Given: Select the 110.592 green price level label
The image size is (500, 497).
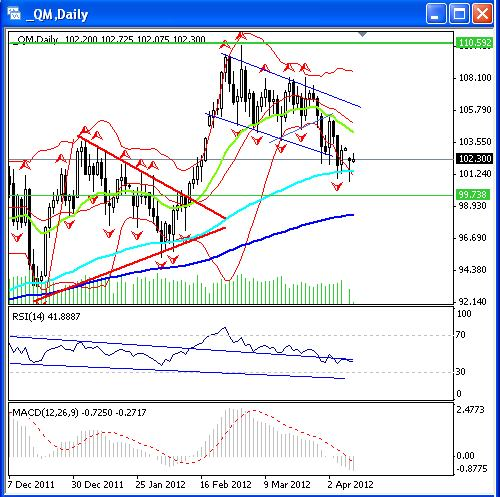Looking at the screenshot, I should coord(474,43).
